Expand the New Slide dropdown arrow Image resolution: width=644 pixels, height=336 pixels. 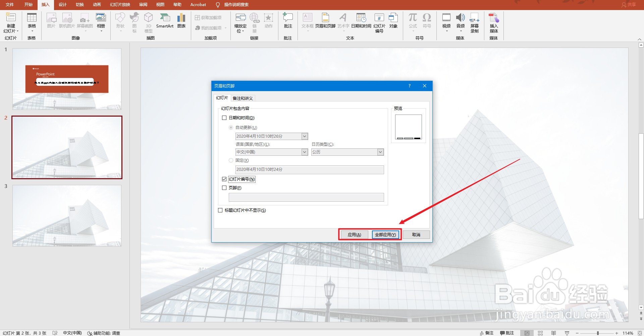pyautogui.click(x=17, y=31)
